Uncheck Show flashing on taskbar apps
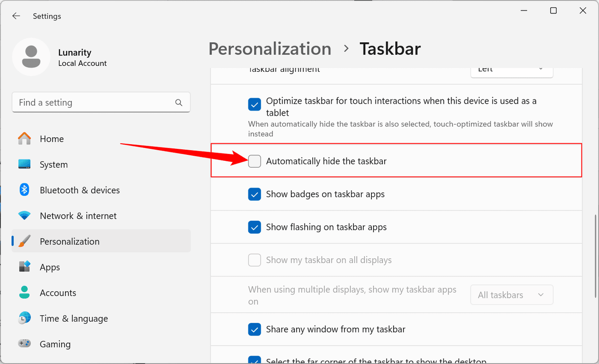The height and width of the screenshot is (364, 599). pos(254,227)
